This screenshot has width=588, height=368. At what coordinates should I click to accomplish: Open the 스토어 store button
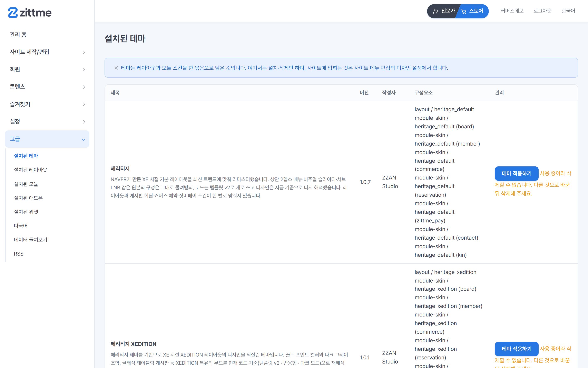(472, 11)
